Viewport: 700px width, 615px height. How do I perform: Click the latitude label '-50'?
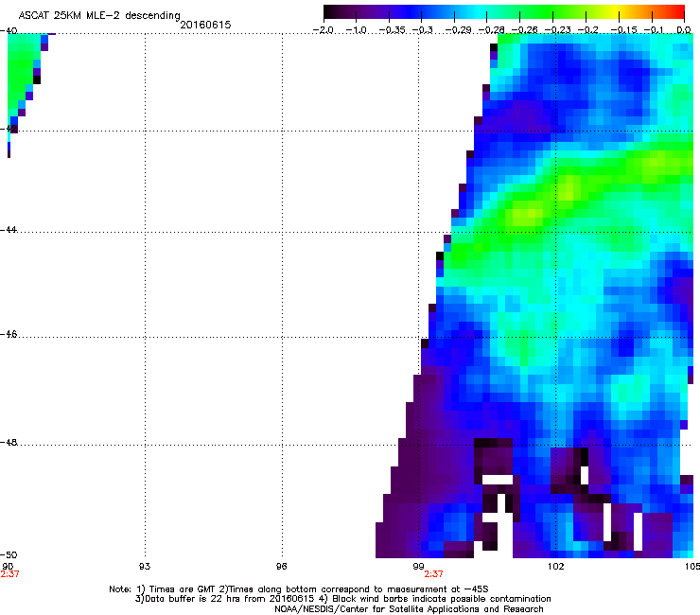point(9,554)
